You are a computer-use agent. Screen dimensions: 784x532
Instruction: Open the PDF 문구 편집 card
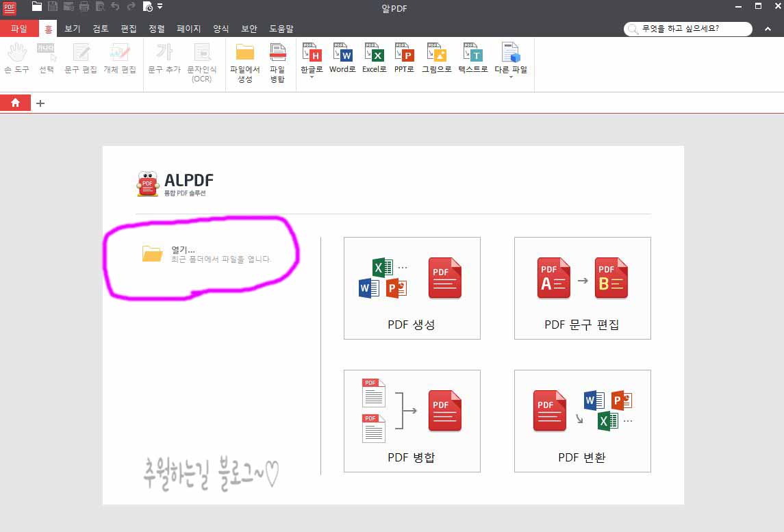pos(583,288)
